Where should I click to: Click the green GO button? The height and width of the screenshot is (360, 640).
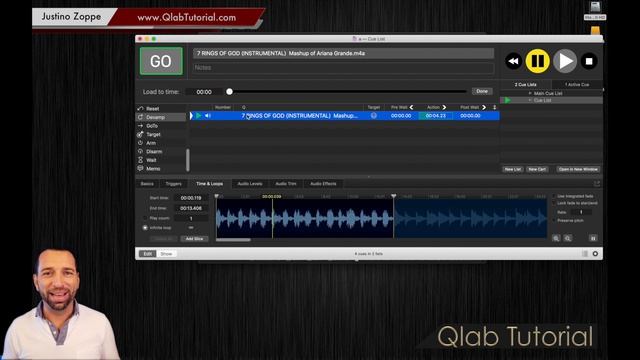click(x=161, y=61)
